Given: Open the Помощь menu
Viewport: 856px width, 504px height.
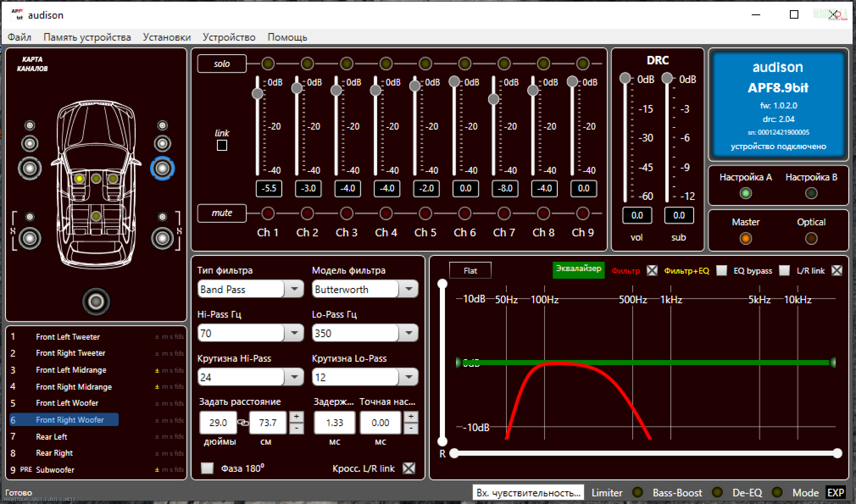Looking at the screenshot, I should (287, 37).
